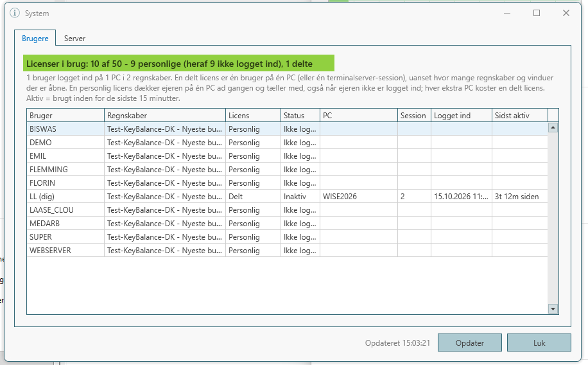Sort by the Regnskaber column header
This screenshot has width=588, height=365.
click(164, 115)
